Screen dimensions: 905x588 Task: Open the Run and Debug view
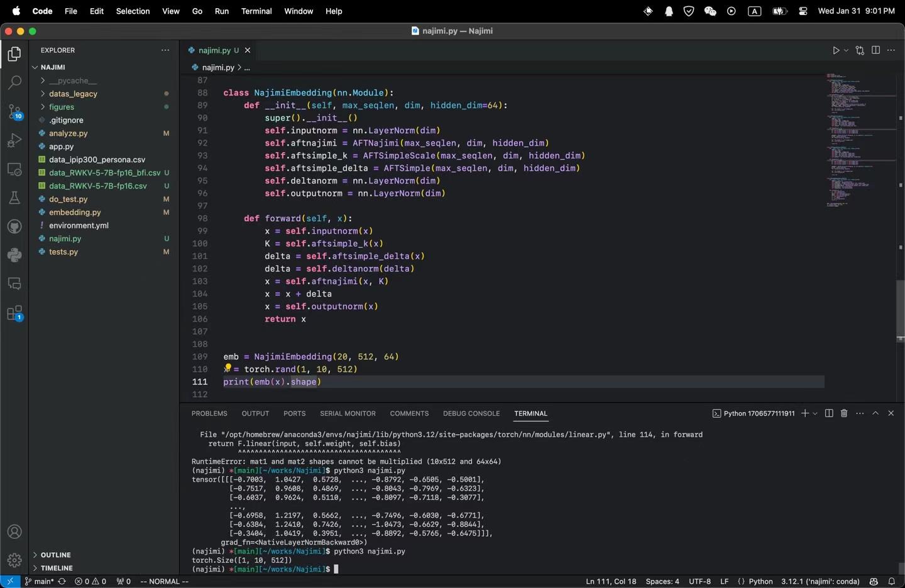click(x=14, y=141)
